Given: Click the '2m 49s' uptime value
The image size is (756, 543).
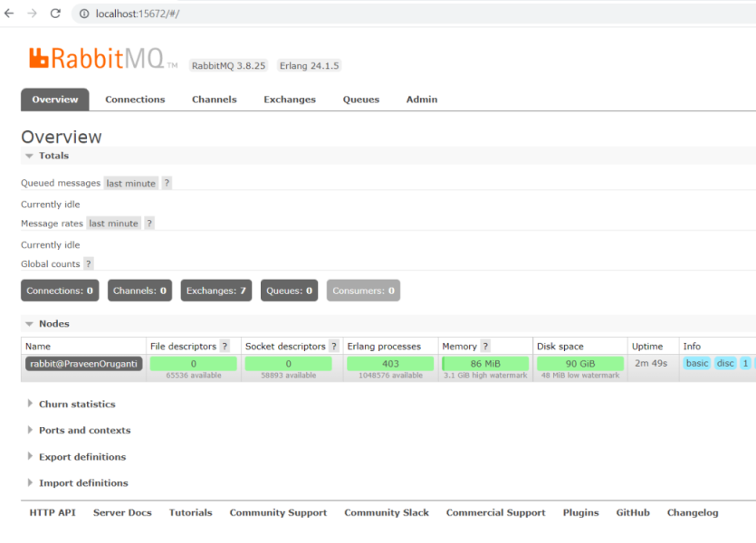Looking at the screenshot, I should [651, 363].
